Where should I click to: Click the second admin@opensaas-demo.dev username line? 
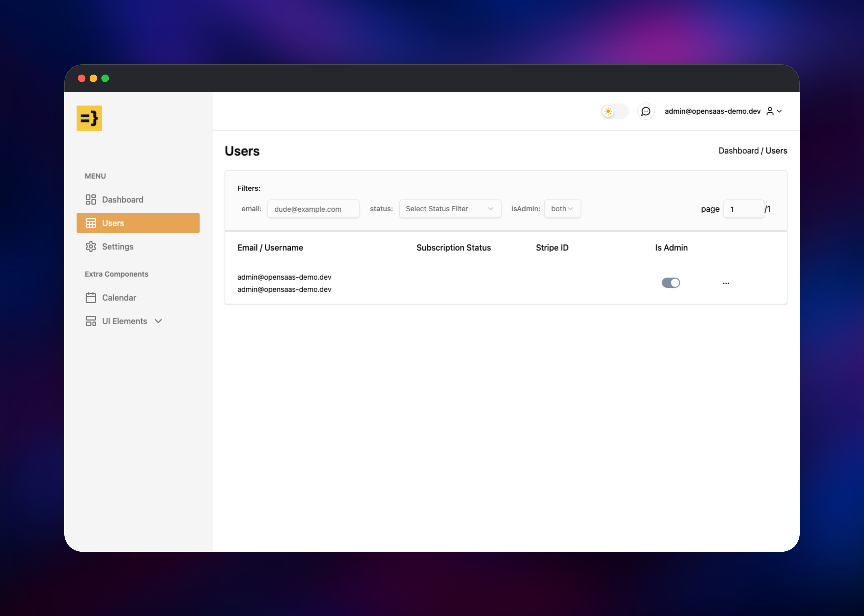pos(284,289)
